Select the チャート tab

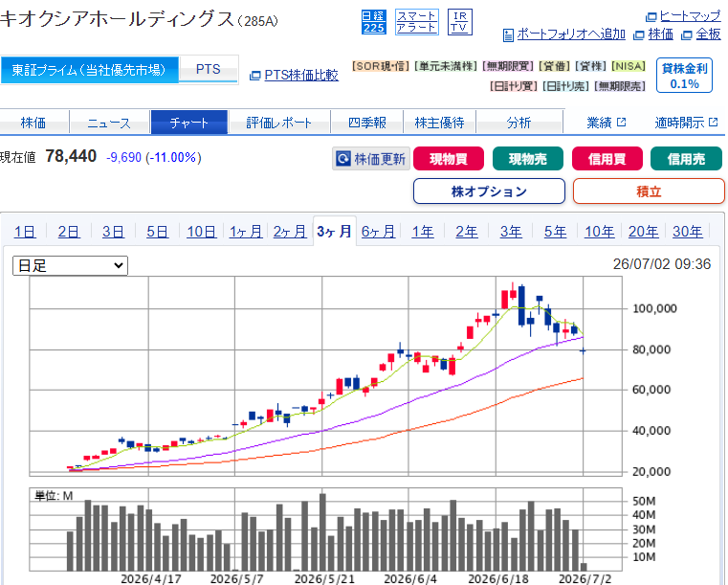click(x=189, y=123)
